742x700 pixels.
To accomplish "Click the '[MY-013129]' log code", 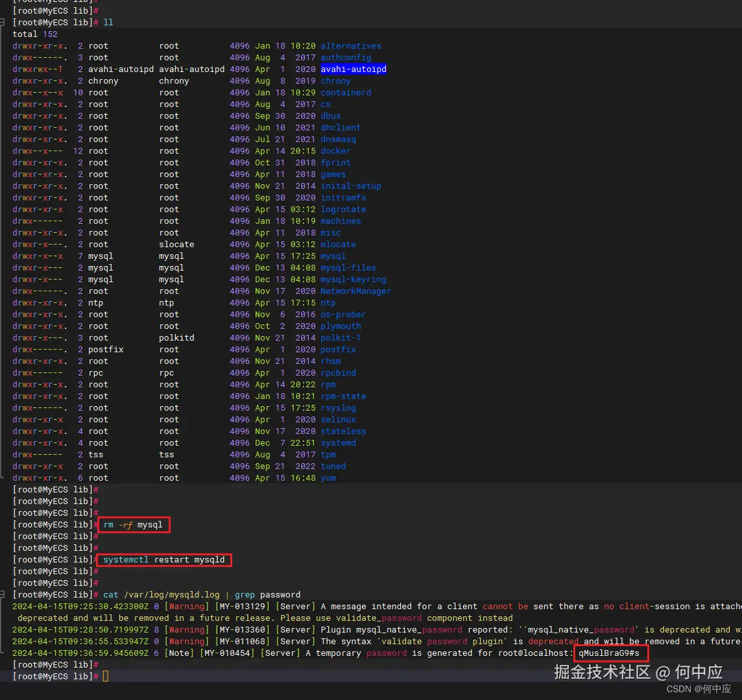I will pyautogui.click(x=243, y=607).
